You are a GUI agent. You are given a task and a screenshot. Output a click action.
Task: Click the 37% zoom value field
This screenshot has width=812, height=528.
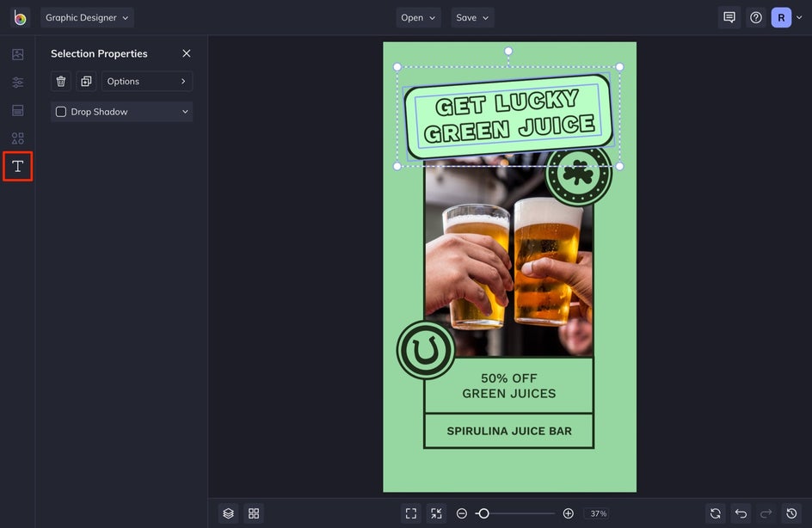click(x=598, y=513)
